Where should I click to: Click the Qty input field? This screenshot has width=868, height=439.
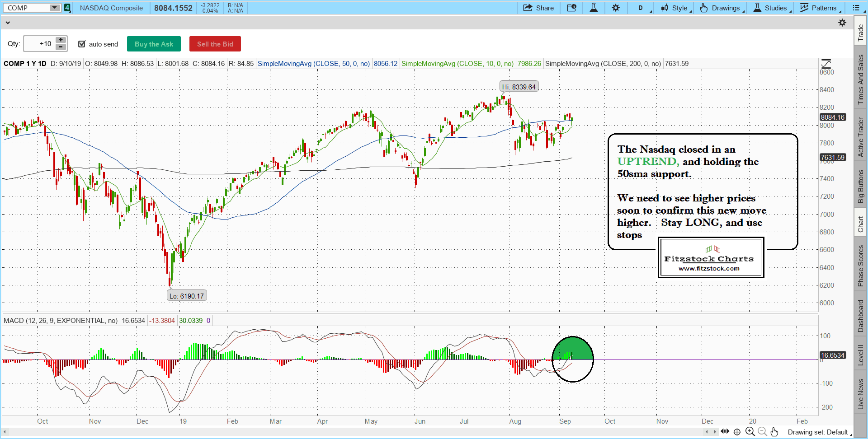point(39,44)
